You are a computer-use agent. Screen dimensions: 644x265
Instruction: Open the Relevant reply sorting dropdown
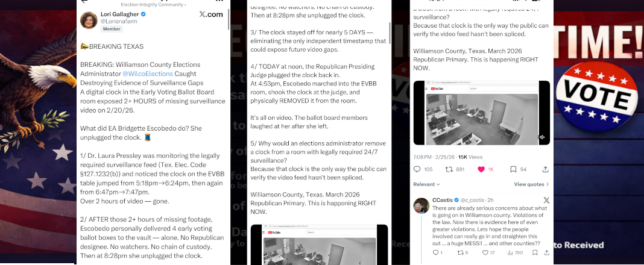[426, 185]
